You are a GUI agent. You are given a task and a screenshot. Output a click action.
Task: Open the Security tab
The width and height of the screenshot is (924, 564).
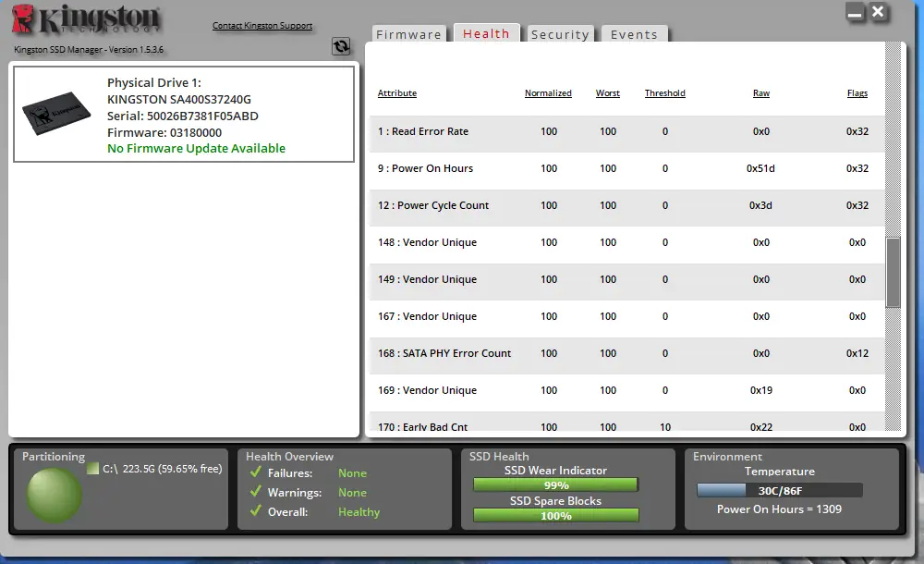click(560, 34)
